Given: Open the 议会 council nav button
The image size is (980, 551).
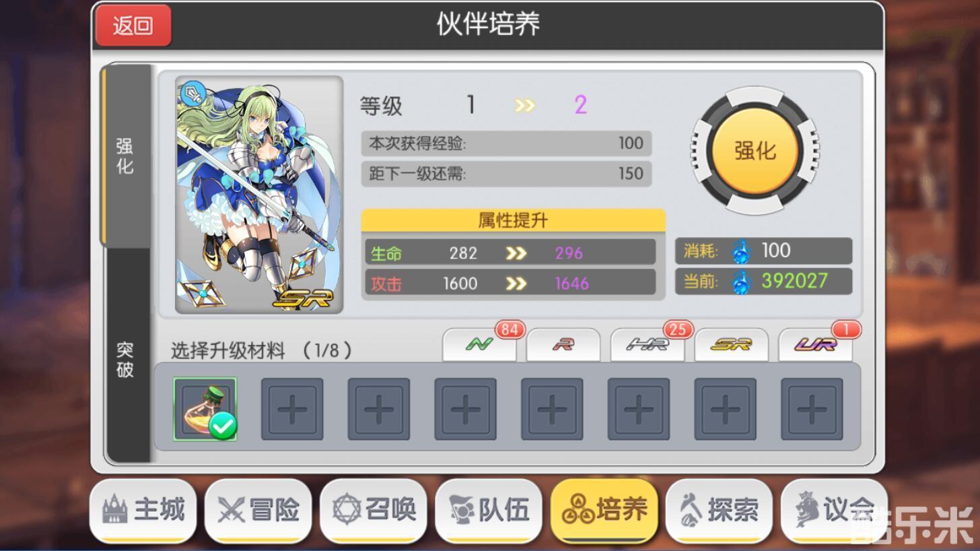Looking at the screenshot, I should tap(834, 510).
